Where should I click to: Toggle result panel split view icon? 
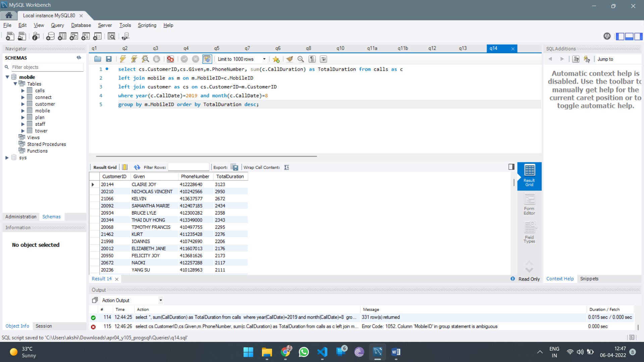coord(511,167)
